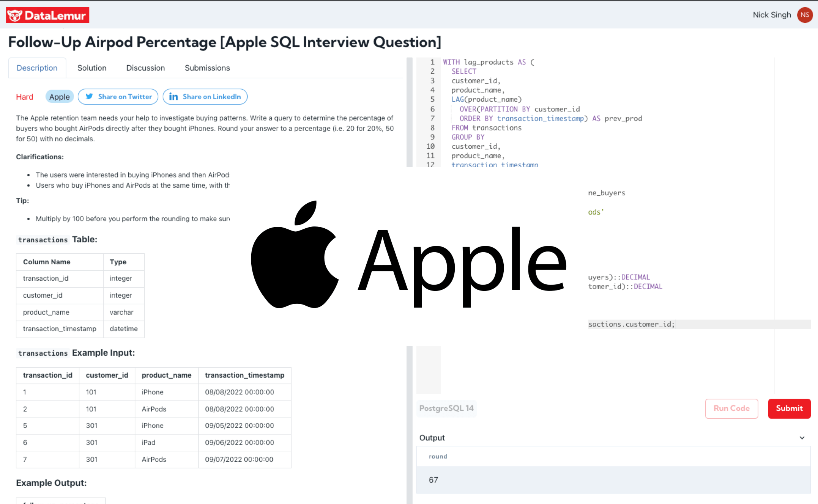
Task: Click the Hard difficulty label
Action: [x=24, y=97]
